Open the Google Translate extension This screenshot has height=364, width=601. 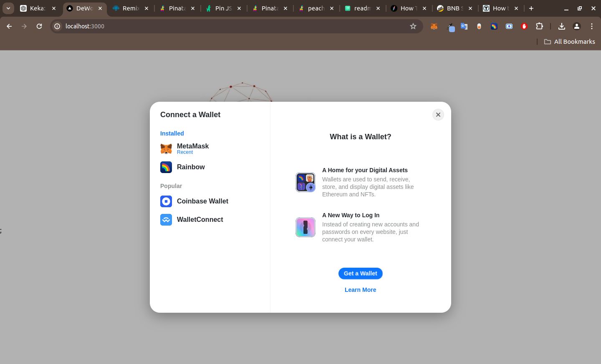[464, 26]
